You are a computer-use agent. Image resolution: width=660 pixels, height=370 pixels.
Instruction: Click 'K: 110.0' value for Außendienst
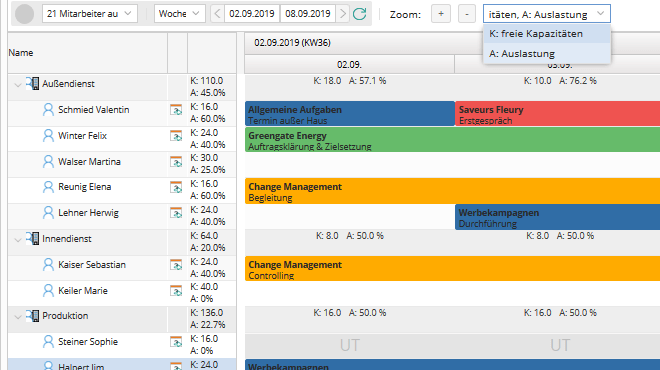(207, 80)
